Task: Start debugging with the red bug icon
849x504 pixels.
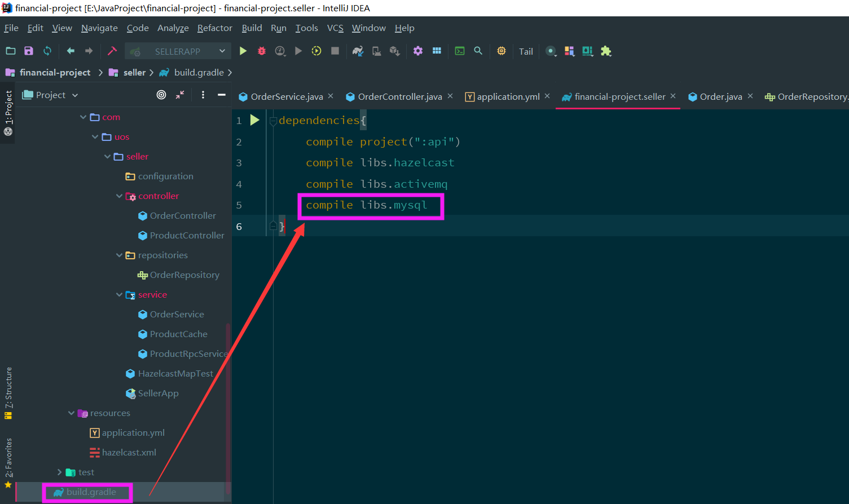Action: coord(262,51)
